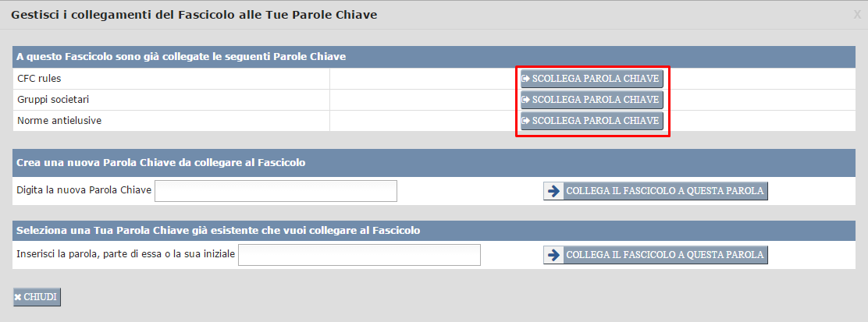Link the dossier to the new keyword
This screenshot has height=322, width=868.
[x=656, y=191]
